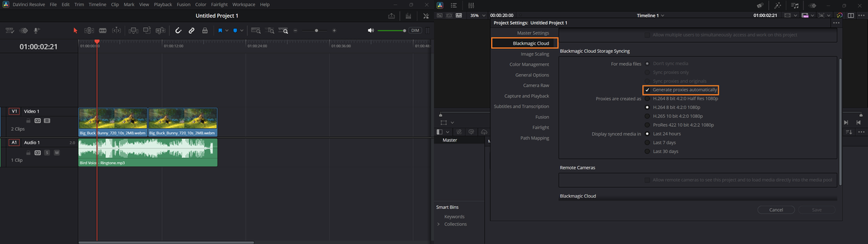Toggle the Position Lock padlock icon
Image resolution: width=868 pixels, height=244 pixels.
point(205,30)
